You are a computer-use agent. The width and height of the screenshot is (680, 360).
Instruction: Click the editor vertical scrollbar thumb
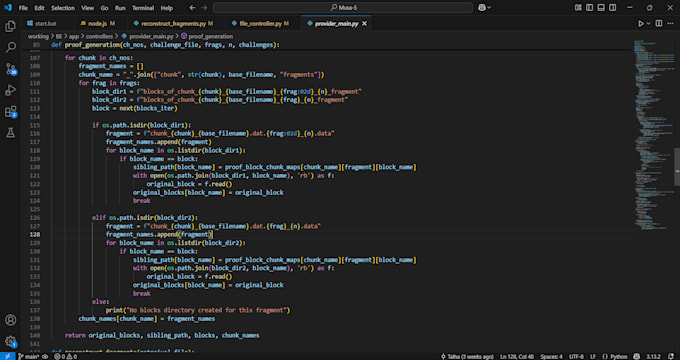[677, 167]
